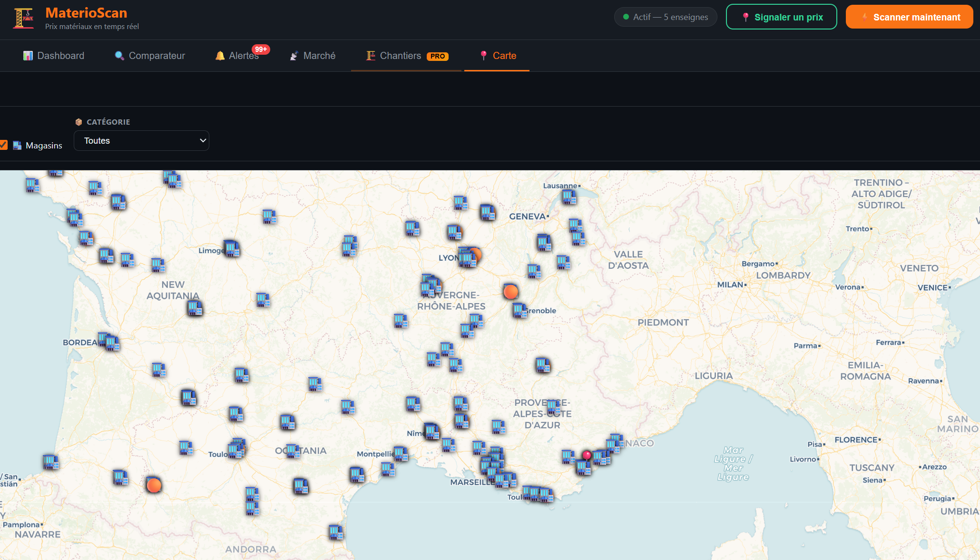Click the Actif 5 enseignes status pill
The image size is (980, 560).
[665, 17]
